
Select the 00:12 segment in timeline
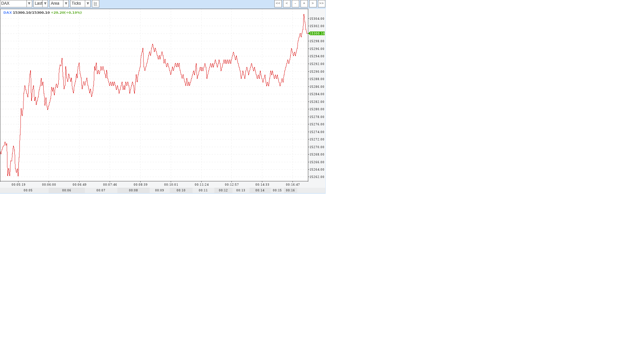point(223,190)
